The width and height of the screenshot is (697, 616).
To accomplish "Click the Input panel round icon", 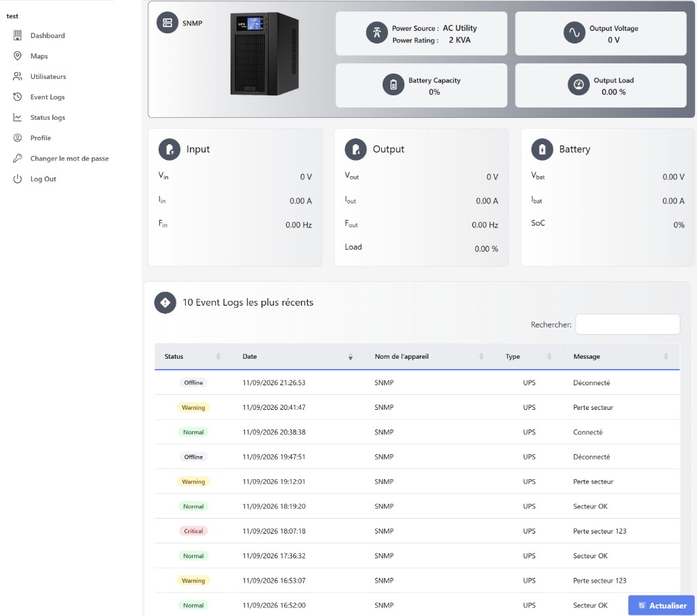I will pos(169,149).
